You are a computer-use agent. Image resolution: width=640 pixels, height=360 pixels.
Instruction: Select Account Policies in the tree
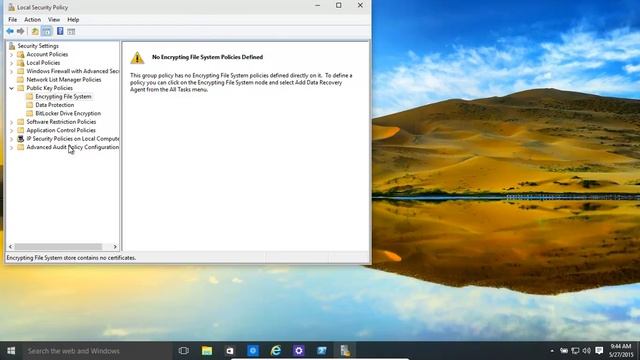click(x=47, y=54)
